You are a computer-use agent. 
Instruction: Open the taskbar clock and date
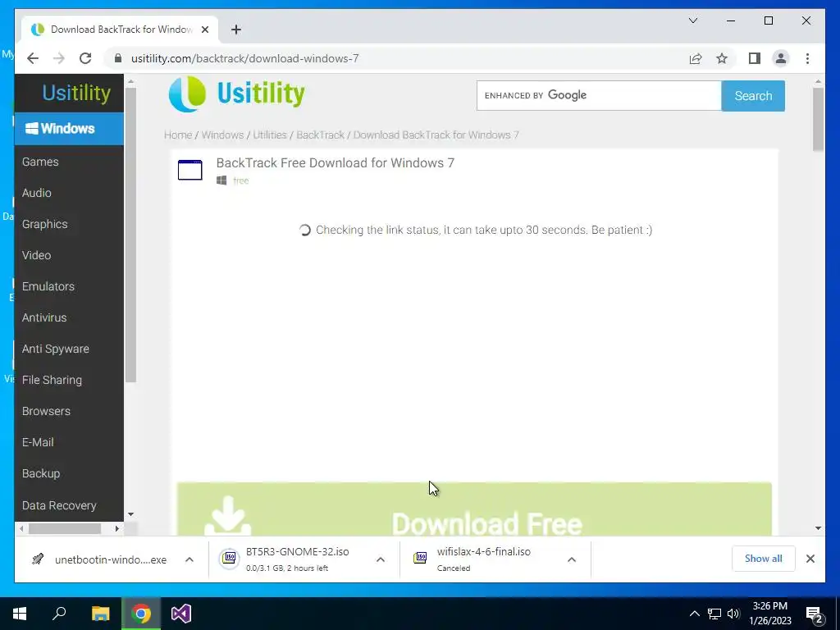click(769, 614)
